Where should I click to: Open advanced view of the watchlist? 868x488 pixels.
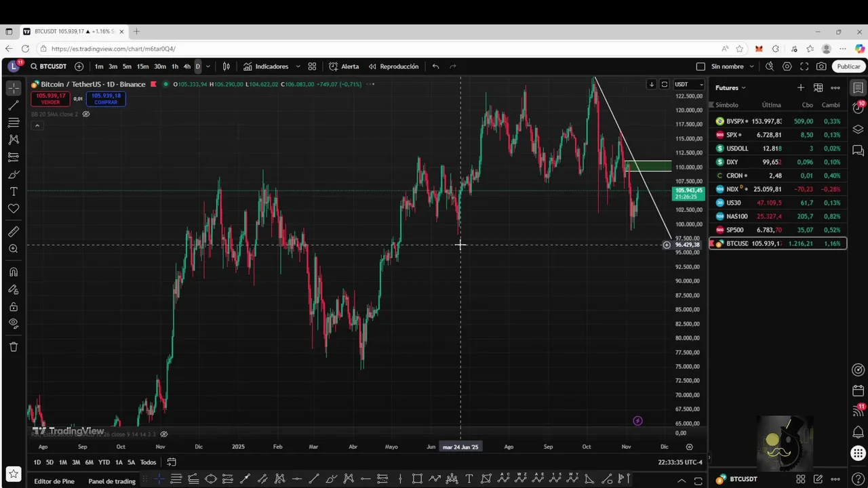coord(818,87)
